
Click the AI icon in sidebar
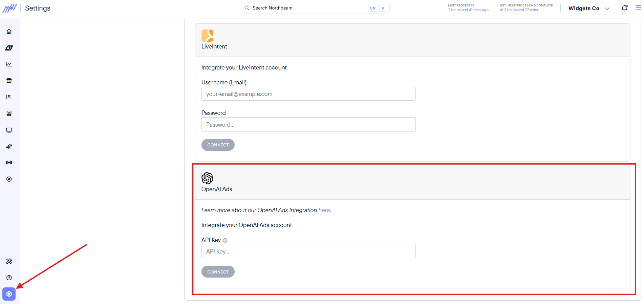click(x=9, y=48)
